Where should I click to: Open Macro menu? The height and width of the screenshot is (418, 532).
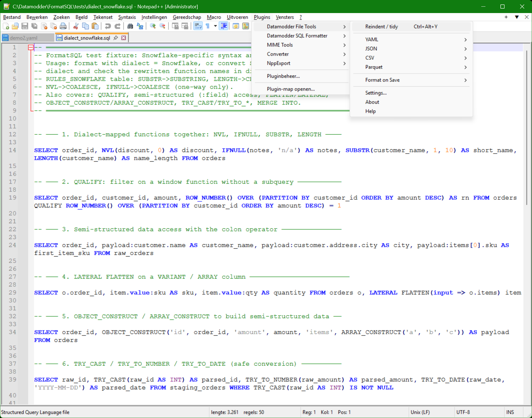click(214, 17)
